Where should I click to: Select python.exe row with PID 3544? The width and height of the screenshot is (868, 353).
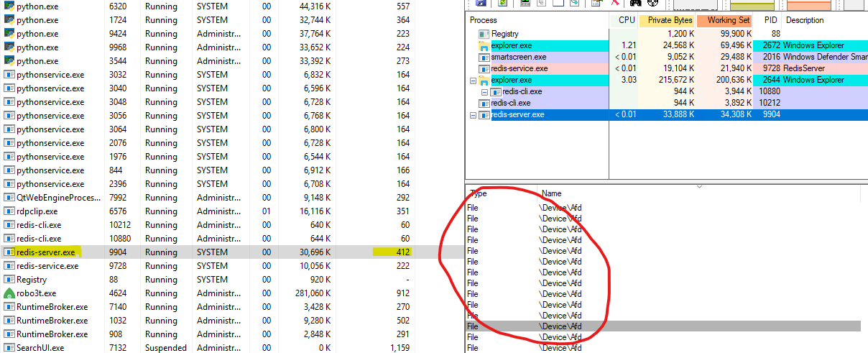[x=231, y=60]
